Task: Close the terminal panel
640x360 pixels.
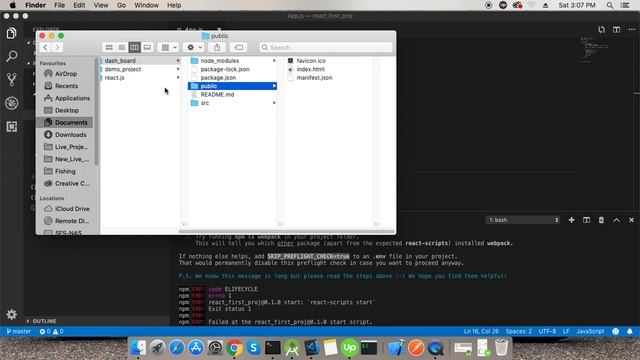Action: click(x=631, y=220)
